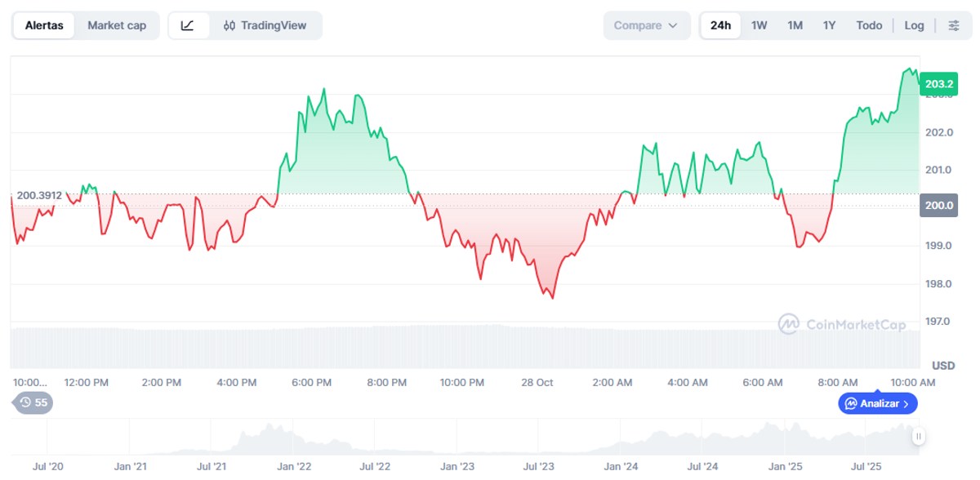
Task: Click the 200.3912 opening price label
Action: 39,195
